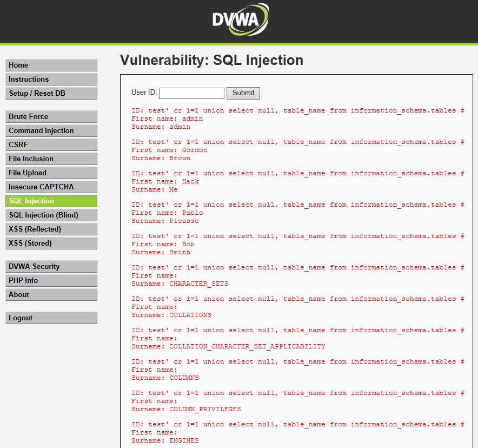Open the Brute Force page
This screenshot has width=478, height=448.
(51, 116)
